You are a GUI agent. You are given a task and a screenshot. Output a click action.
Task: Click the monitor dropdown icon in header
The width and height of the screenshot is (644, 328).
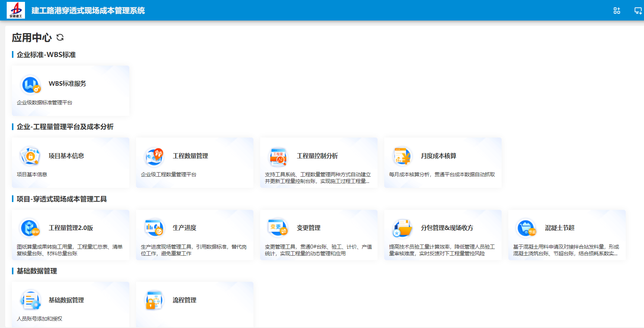(638, 10)
